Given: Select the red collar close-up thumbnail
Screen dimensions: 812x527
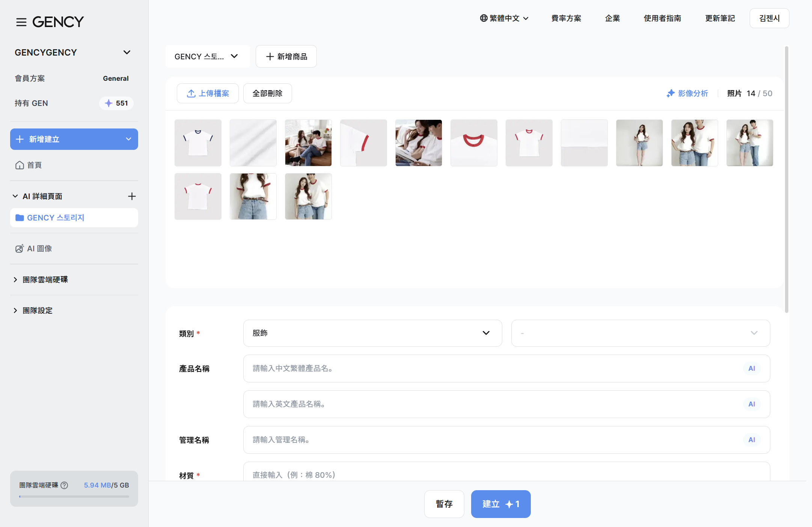Looking at the screenshot, I should click(474, 143).
